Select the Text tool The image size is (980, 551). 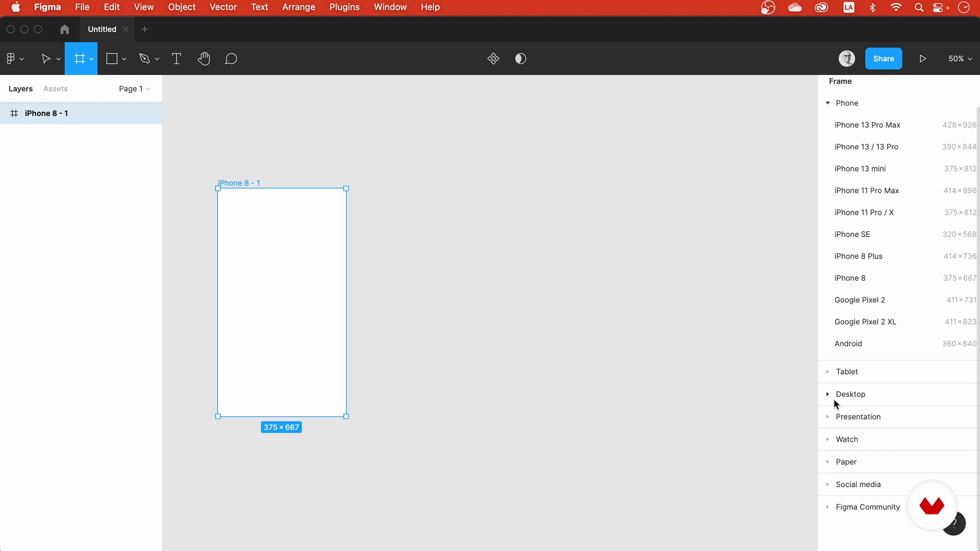[x=177, y=59]
